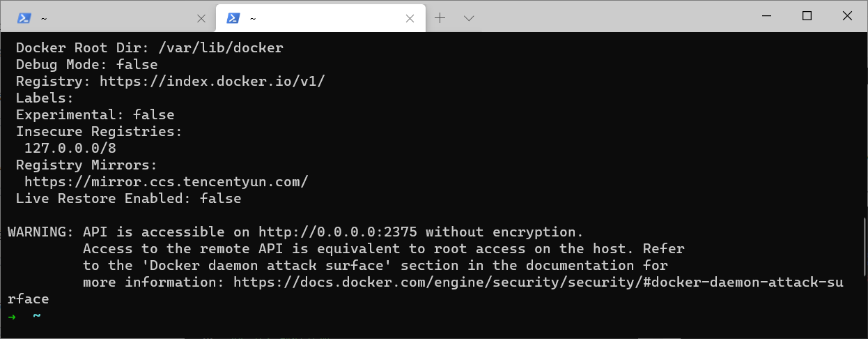Image resolution: width=868 pixels, height=339 pixels.
Task: Select the active second terminal tab
Action: [x=320, y=19]
